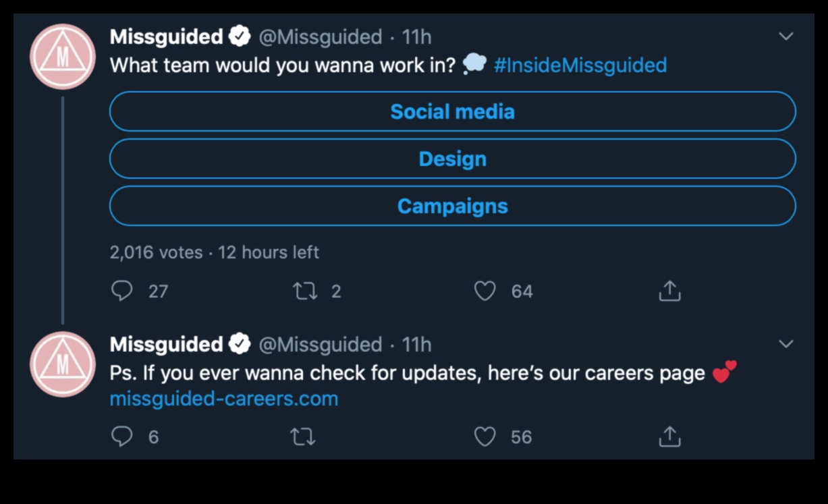Reply to the careers page tweet
The width and height of the screenshot is (828, 504).
122,437
